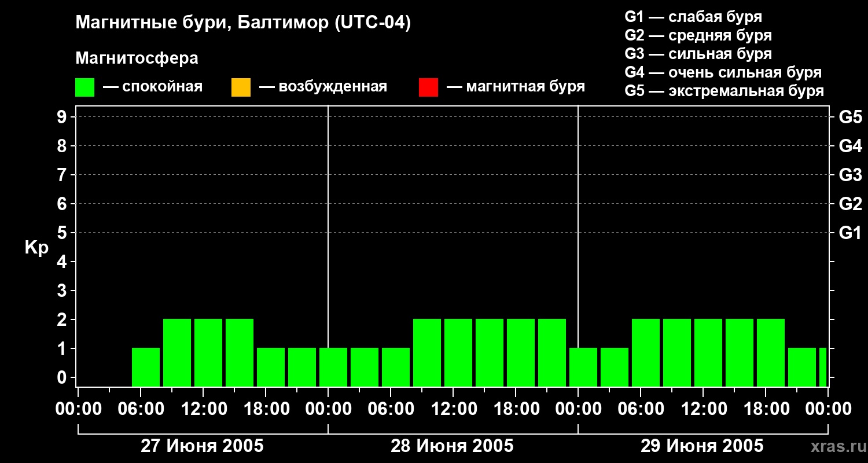This screenshot has width=868, height=463.
Task: Click the red 'магнитная буря' legend swatch
Action: pyautogui.click(x=428, y=87)
